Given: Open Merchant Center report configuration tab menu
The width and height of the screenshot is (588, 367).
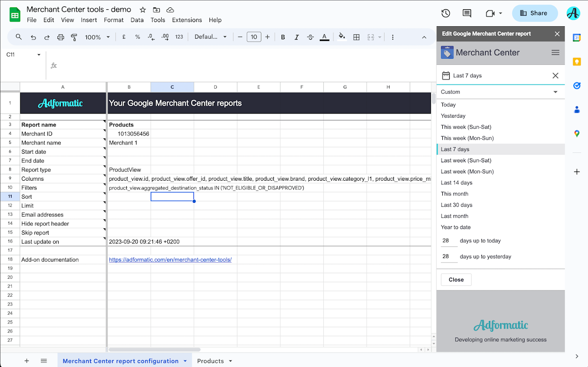Looking at the screenshot, I should click(x=185, y=361).
